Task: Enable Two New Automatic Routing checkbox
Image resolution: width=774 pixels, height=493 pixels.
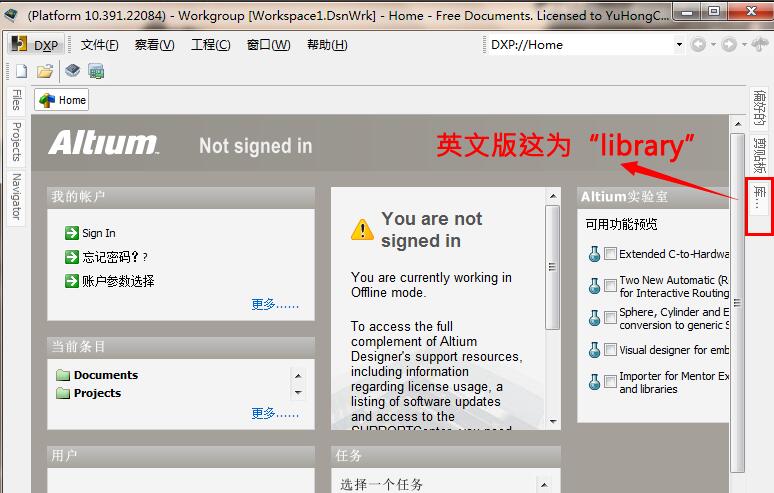Action: click(x=610, y=285)
